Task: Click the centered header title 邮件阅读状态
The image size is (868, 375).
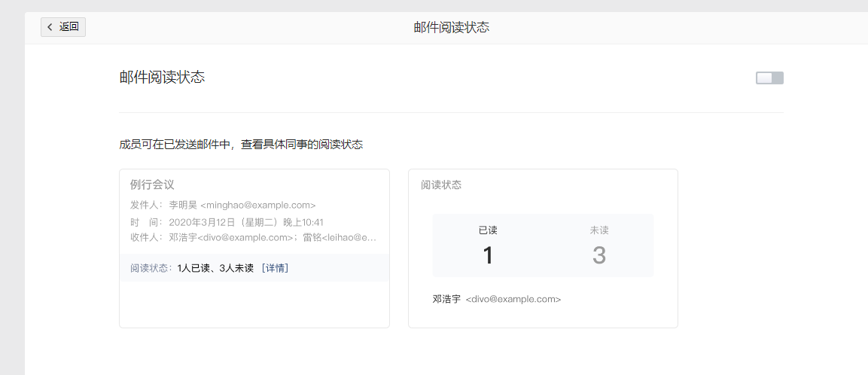Action: pos(452,27)
